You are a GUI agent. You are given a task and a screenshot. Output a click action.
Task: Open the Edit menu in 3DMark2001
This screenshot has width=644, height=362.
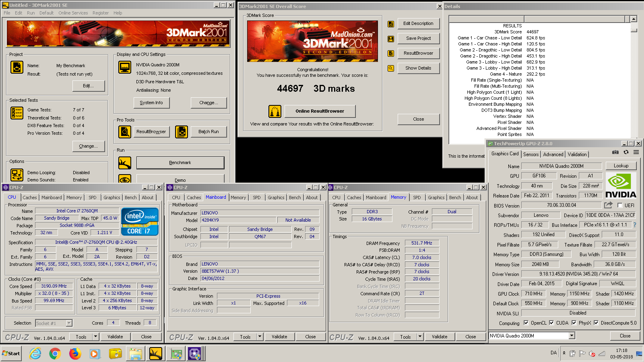(19, 13)
